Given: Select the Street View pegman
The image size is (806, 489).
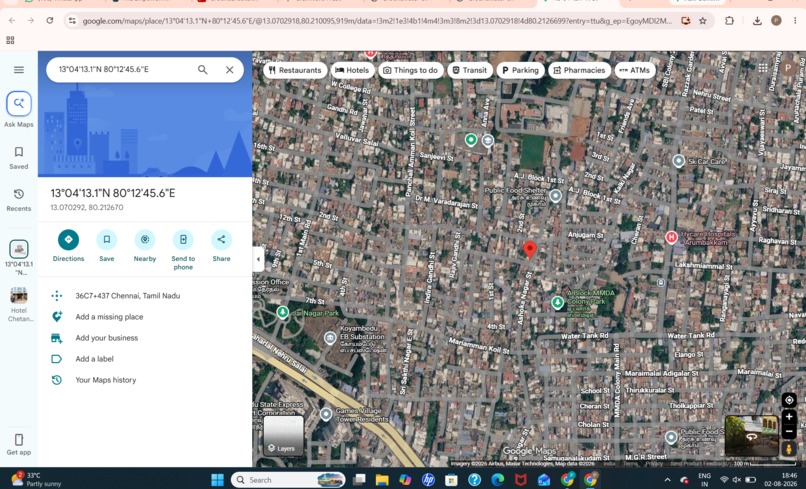Looking at the screenshot, I should 789,449.
